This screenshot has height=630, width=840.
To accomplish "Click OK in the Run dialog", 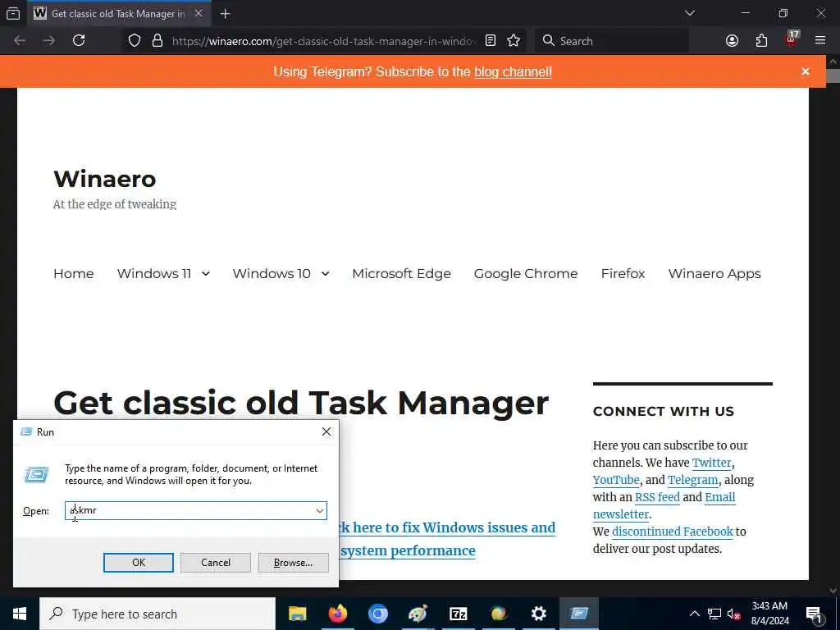I will (x=138, y=563).
